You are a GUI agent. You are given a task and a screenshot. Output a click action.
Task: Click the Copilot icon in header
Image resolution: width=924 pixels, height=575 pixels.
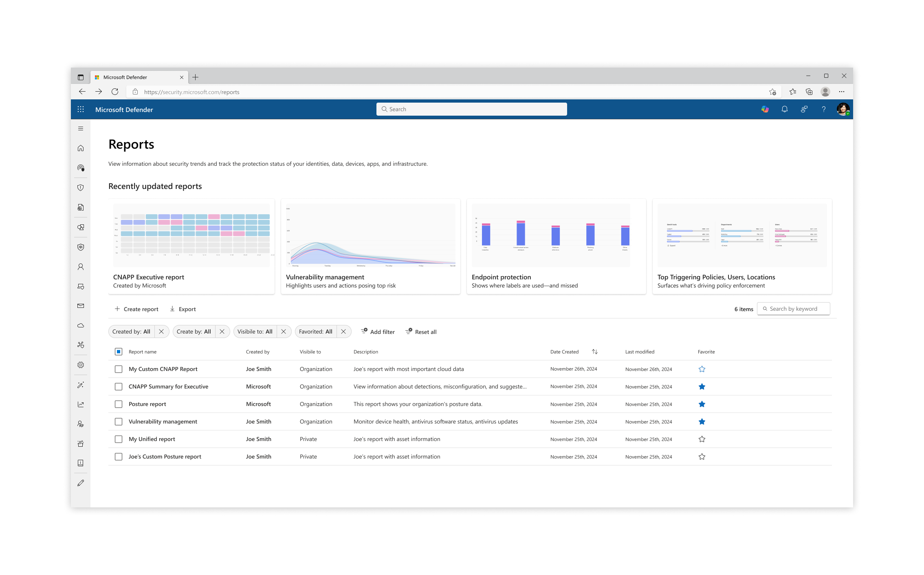765,109
